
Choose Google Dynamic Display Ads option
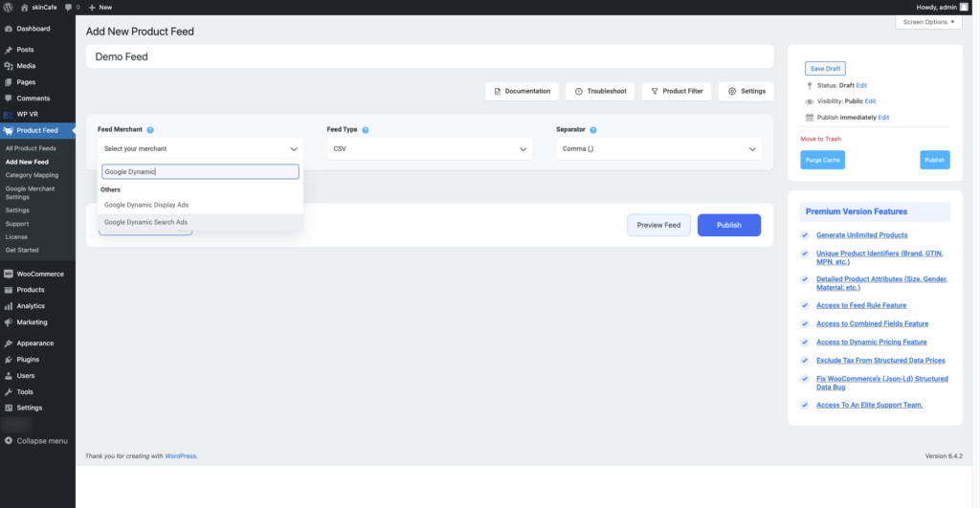coord(200,205)
